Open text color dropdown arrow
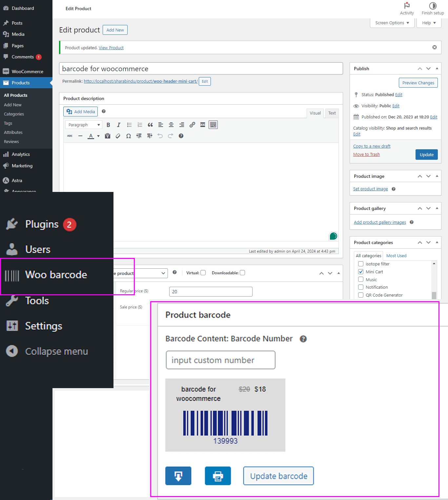The image size is (448, 500). 98,136
